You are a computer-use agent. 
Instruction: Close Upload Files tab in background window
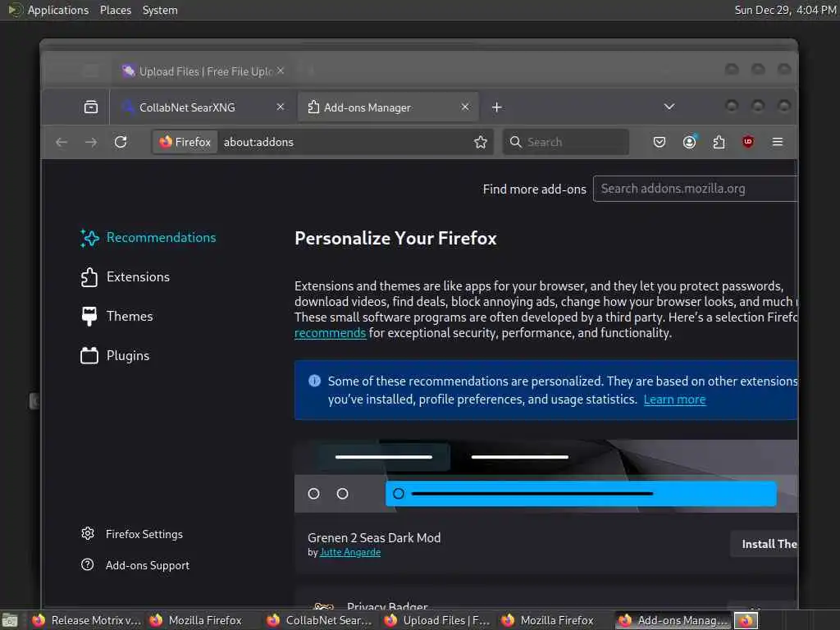(x=281, y=71)
